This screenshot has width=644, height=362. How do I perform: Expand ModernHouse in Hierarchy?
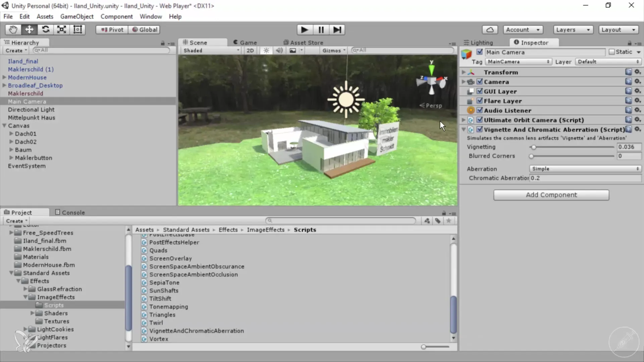[4, 77]
